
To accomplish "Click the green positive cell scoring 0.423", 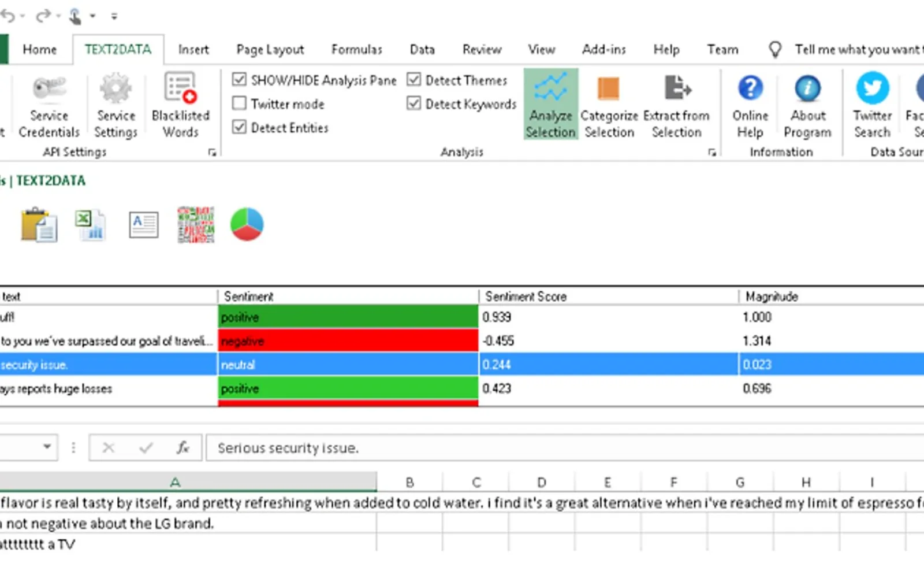I will pyautogui.click(x=348, y=388).
